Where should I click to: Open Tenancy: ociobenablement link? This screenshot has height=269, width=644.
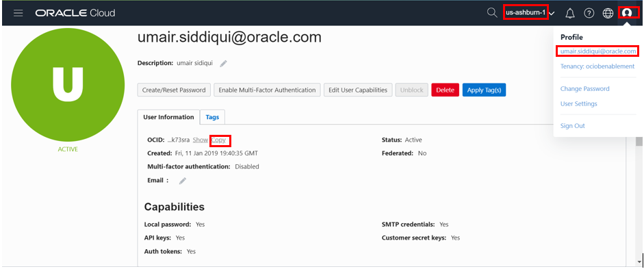(597, 66)
